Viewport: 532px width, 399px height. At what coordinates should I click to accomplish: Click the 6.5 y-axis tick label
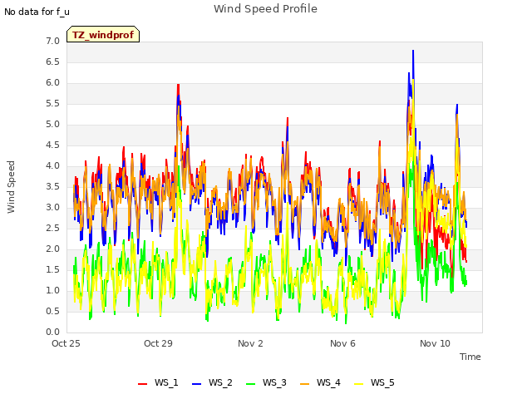pyautogui.click(x=53, y=62)
